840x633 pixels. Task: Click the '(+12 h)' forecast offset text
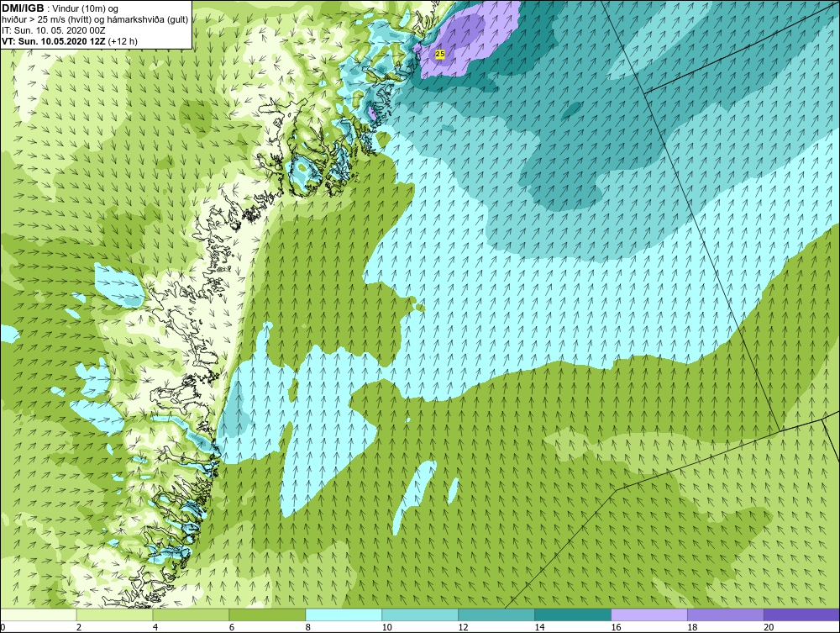[123, 41]
